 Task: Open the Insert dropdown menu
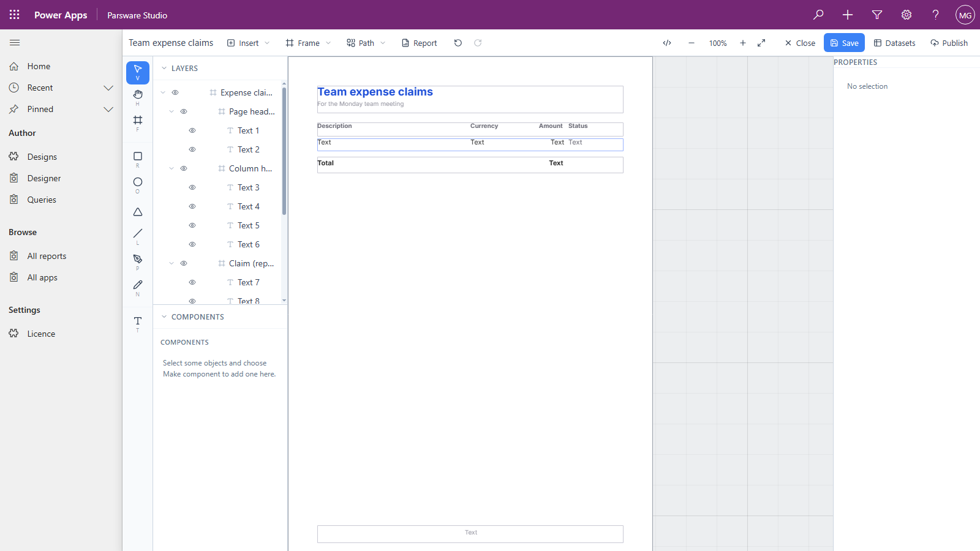coord(249,43)
